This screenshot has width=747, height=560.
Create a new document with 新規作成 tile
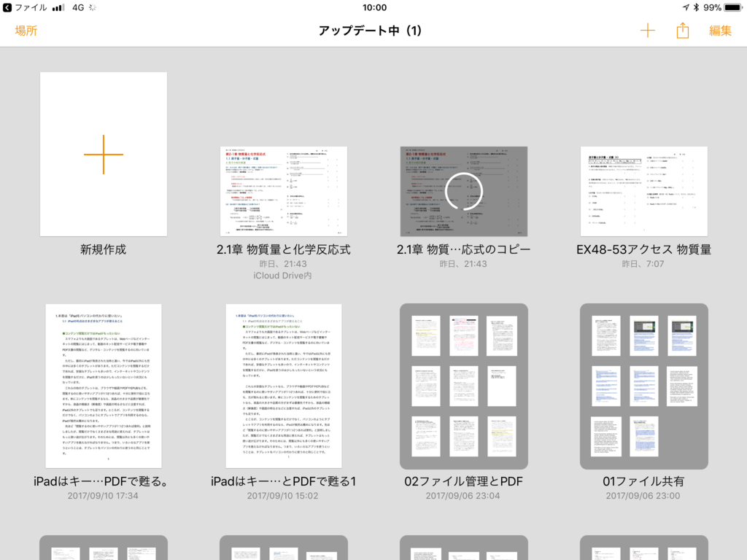click(x=104, y=155)
